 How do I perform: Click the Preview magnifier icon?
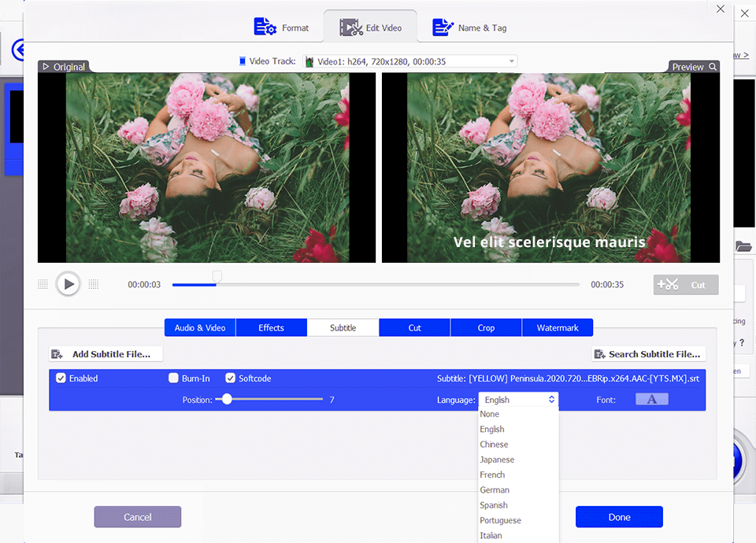pyautogui.click(x=713, y=66)
